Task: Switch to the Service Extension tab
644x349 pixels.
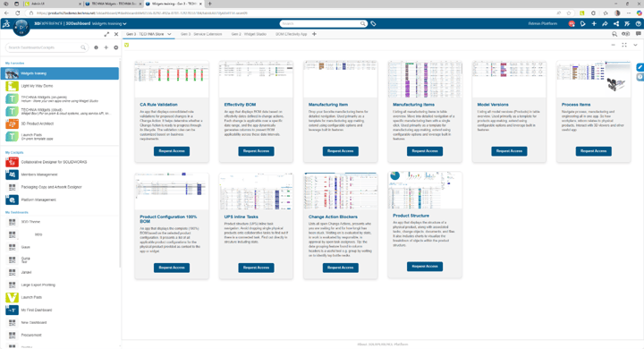Action: (201, 34)
